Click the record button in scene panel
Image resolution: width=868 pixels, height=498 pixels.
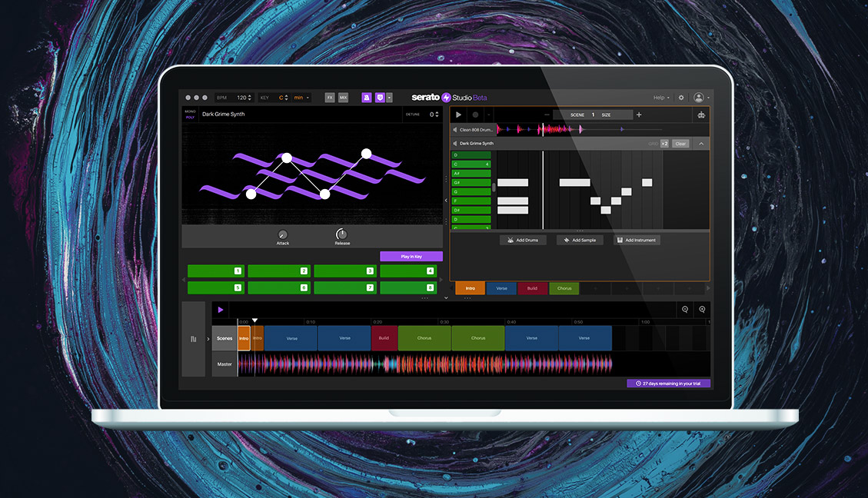(475, 115)
